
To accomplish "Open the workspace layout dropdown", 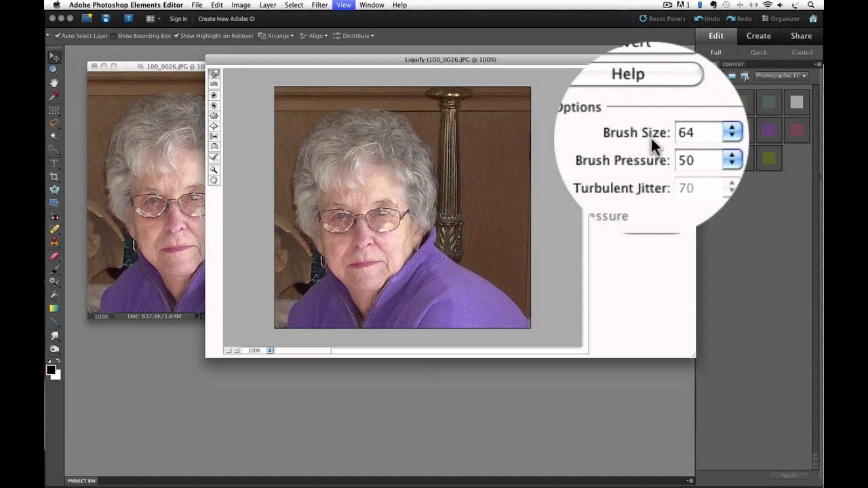I will point(153,18).
